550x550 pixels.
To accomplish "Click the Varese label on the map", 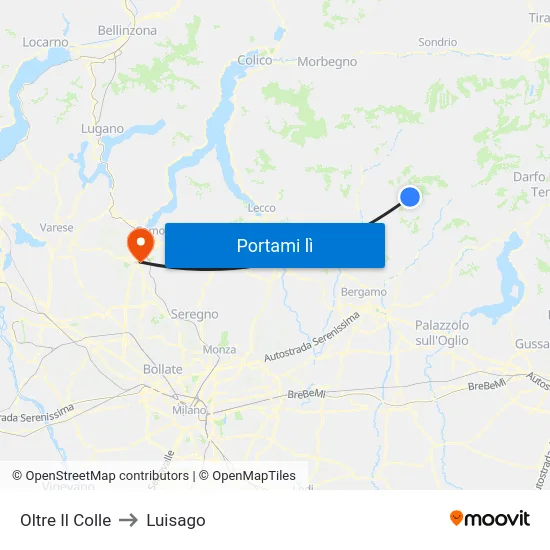I will pyautogui.click(x=56, y=227).
